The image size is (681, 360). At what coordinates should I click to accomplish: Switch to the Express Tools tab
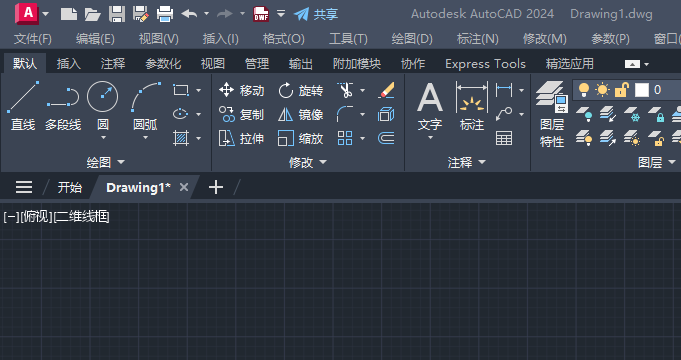tap(485, 64)
